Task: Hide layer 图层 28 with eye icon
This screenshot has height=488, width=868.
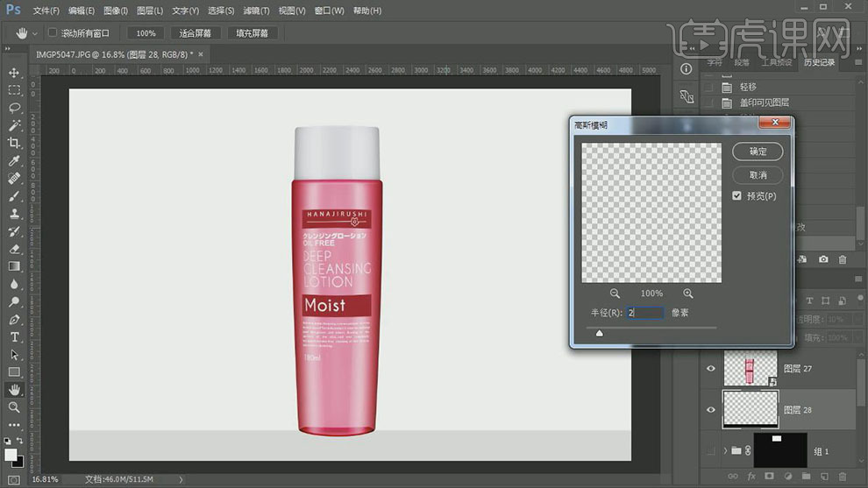Action: pos(711,410)
